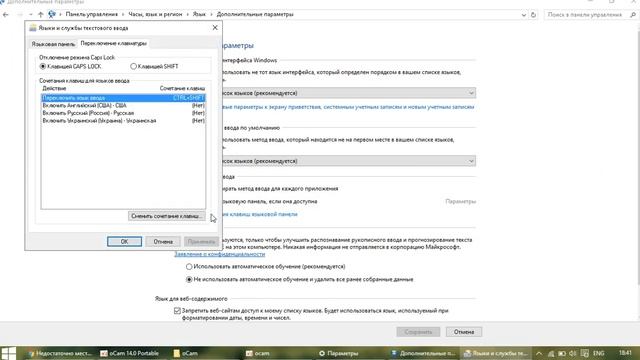Go to 'Панель управления' in breadcrumb
This screenshot has height=360, width=640.
point(91,14)
